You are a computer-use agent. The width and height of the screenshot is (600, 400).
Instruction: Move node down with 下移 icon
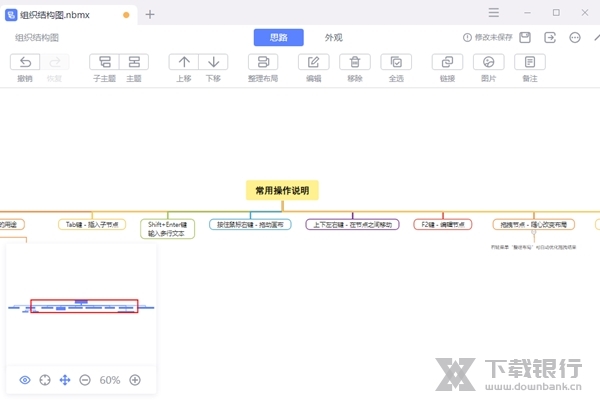[213, 62]
